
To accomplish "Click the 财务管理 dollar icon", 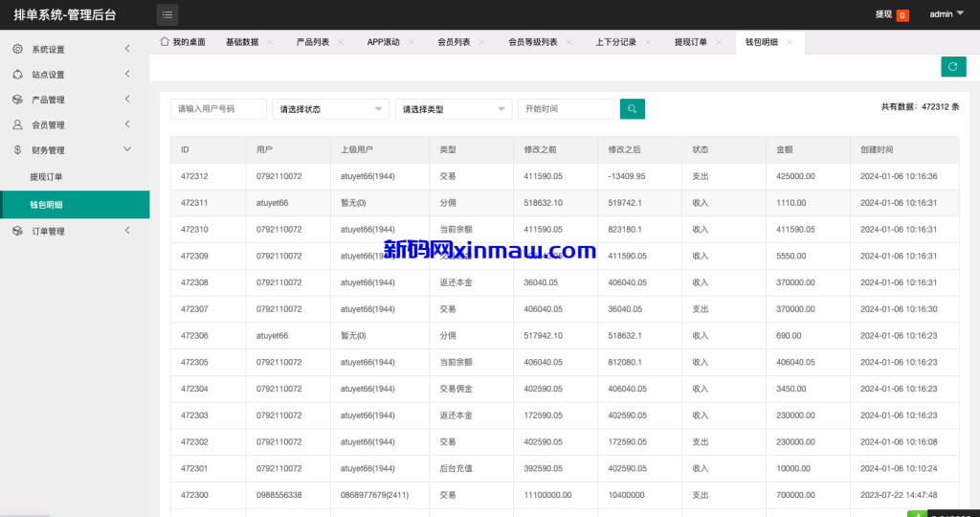I will (18, 150).
